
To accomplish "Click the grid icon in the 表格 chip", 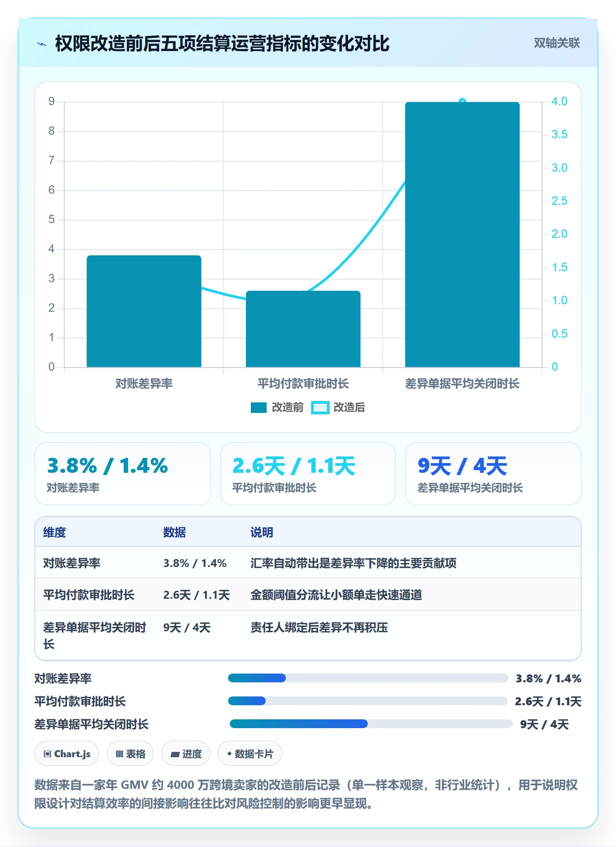I will [x=119, y=754].
